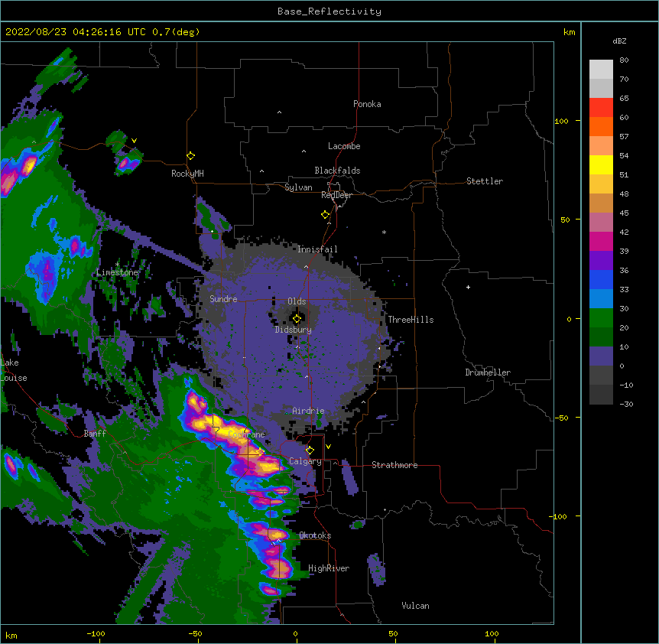Click the RockyMH label
Screen dimensions: 659x644
(x=187, y=174)
